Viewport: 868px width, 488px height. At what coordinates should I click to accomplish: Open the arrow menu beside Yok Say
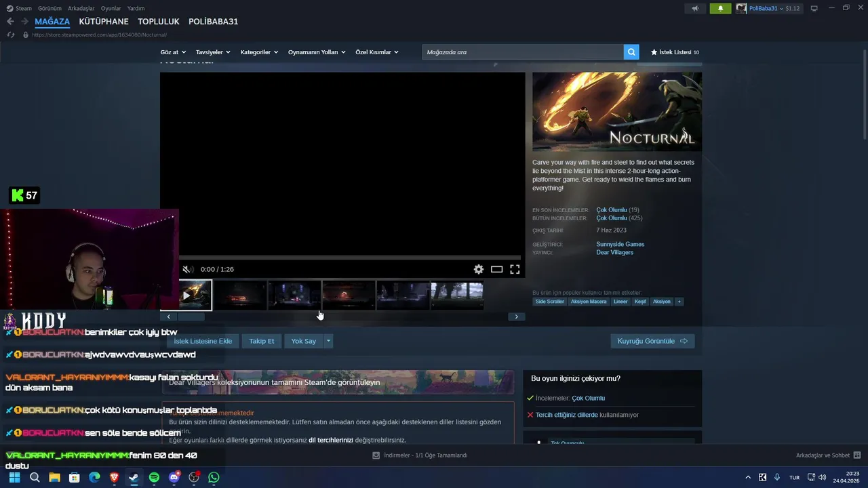[x=328, y=341]
